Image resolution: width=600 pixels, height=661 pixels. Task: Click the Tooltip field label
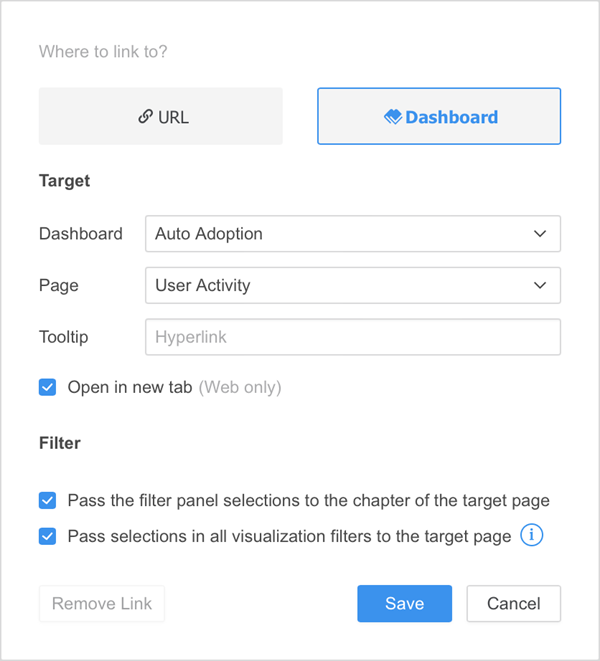coord(64,338)
